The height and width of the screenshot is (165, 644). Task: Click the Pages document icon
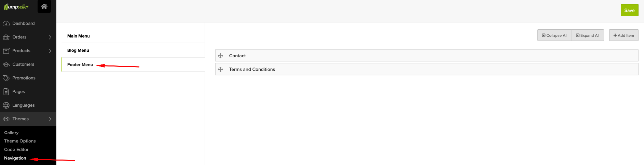(x=6, y=92)
